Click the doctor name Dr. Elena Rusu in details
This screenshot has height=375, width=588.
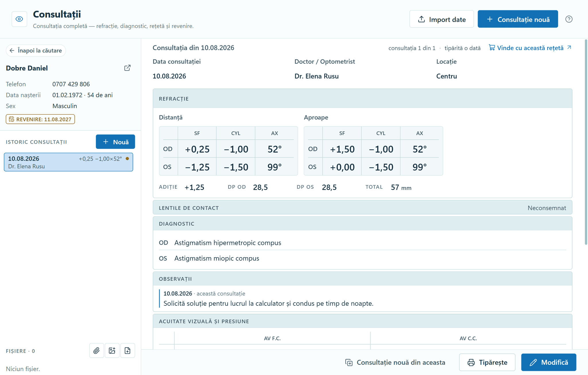(x=316, y=76)
